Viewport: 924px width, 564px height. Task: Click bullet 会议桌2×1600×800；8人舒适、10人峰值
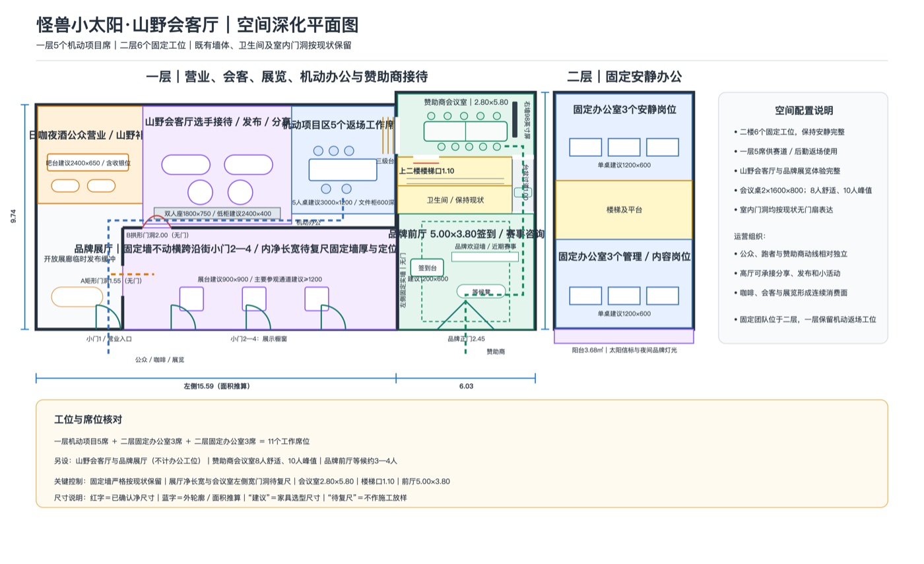806,190
